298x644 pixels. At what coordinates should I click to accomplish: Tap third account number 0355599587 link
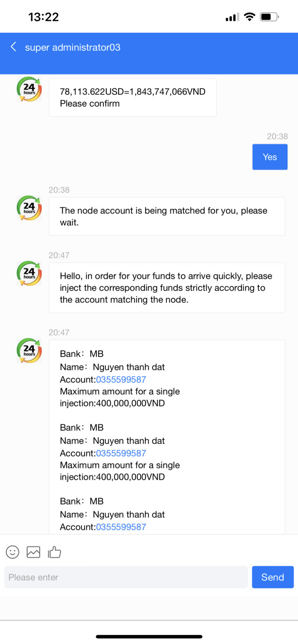pos(121,527)
